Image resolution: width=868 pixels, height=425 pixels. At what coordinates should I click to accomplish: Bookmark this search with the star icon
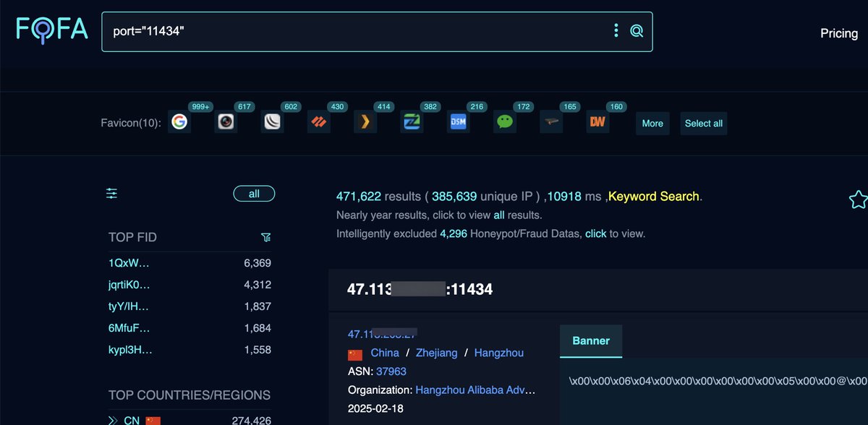pos(857,199)
